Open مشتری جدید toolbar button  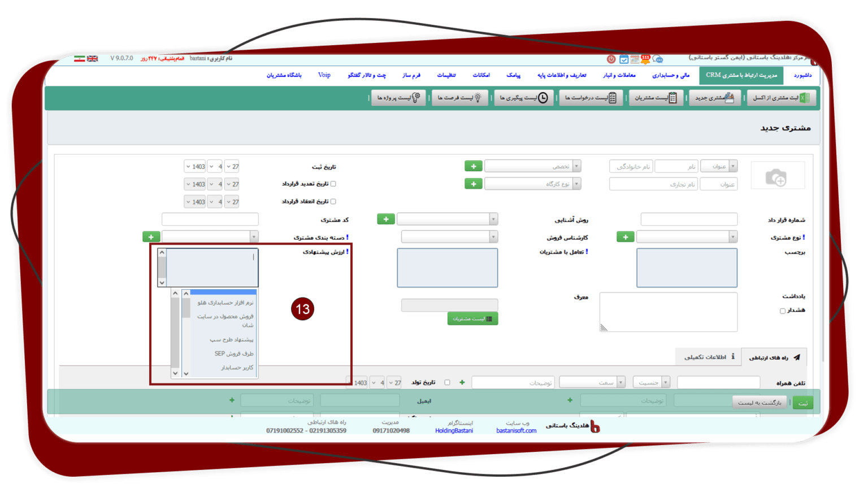coord(715,98)
